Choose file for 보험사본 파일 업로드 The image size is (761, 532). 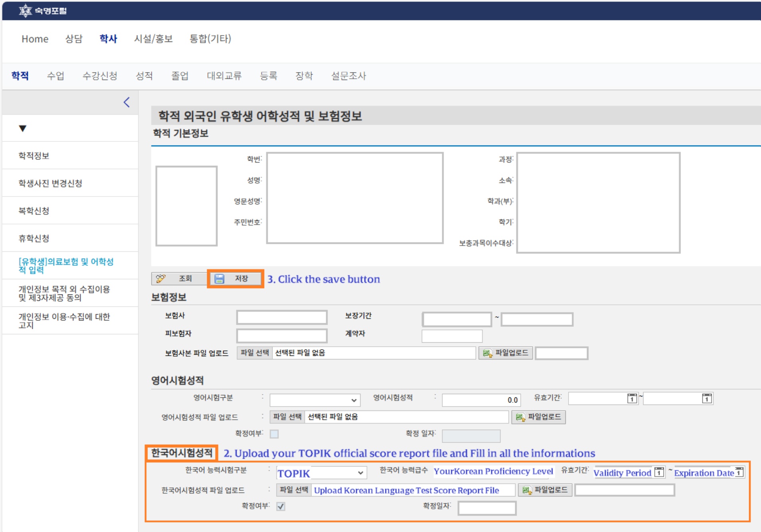point(255,353)
